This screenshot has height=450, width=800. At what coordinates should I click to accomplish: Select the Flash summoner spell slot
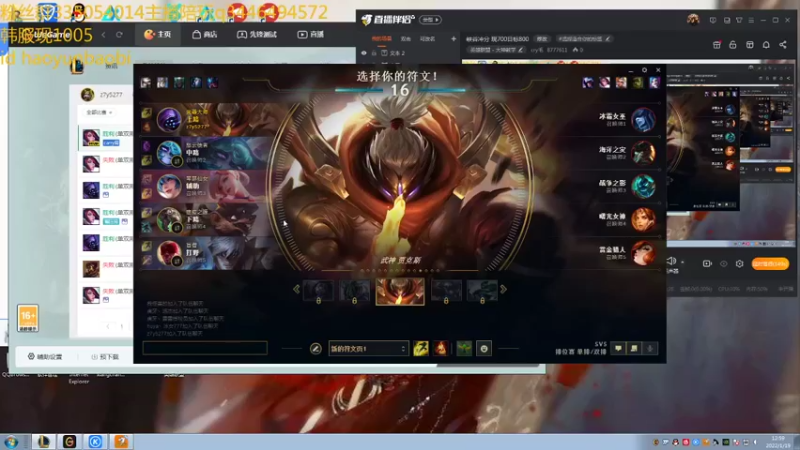(x=421, y=348)
